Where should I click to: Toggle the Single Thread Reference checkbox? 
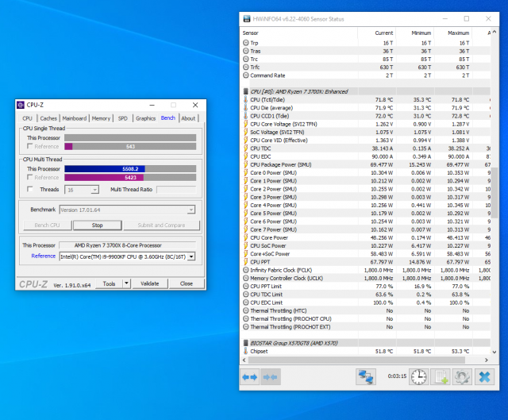30,146
